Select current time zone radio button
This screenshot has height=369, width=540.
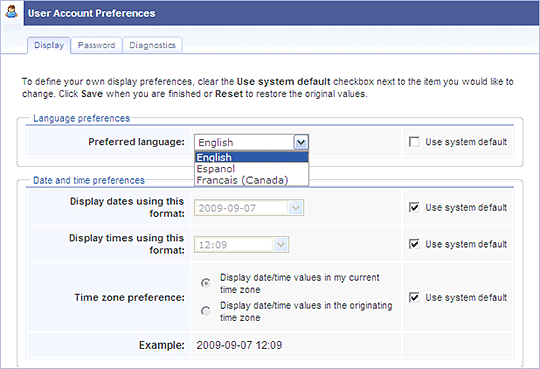click(x=206, y=283)
